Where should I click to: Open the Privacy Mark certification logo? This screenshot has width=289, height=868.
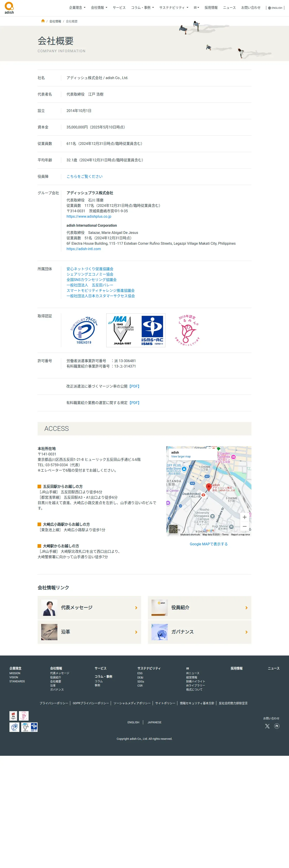coord(84,330)
